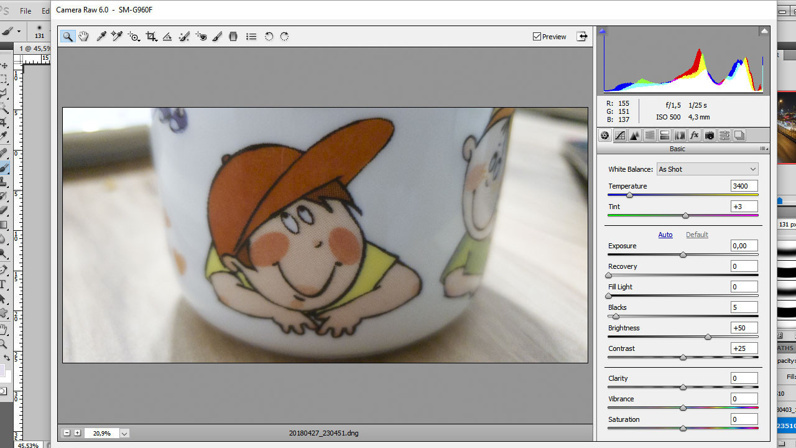Switch to the Tone Curve tab
Image resolution: width=796 pixels, height=448 pixels.
click(620, 136)
